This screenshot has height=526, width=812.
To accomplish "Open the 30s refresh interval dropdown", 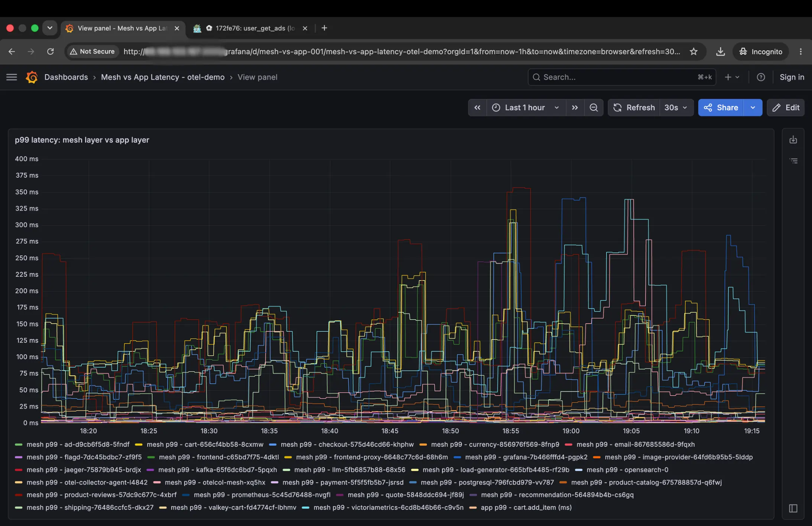I will pos(676,108).
